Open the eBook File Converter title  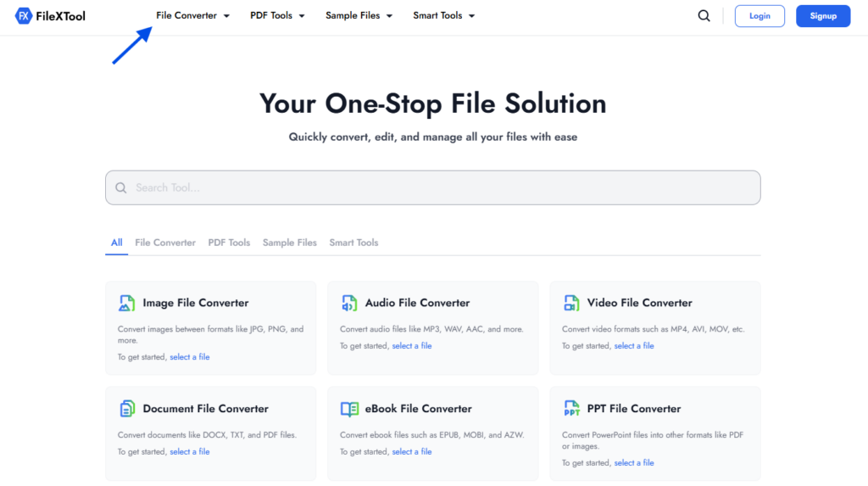(x=418, y=409)
